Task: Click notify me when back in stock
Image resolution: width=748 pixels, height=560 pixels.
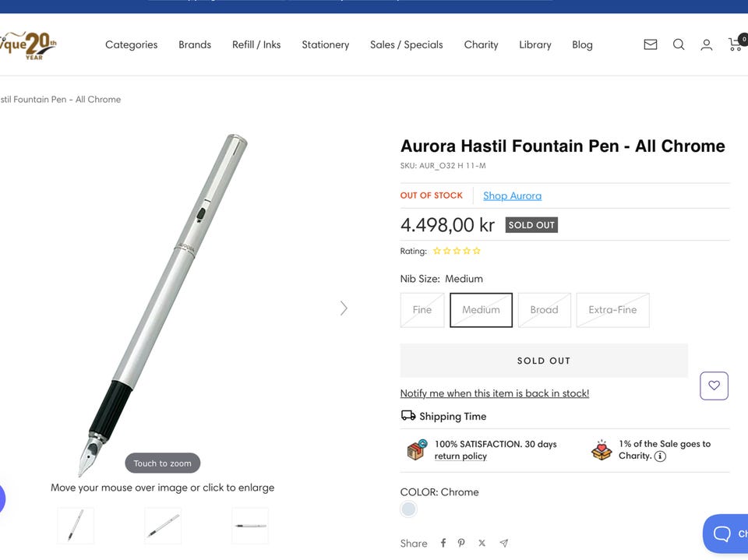Action: (x=495, y=393)
